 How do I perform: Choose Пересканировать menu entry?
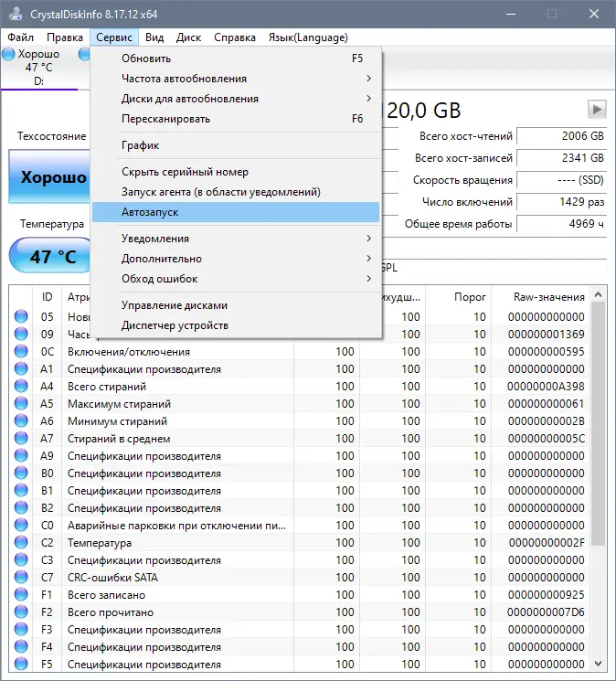pyautogui.click(x=236, y=119)
